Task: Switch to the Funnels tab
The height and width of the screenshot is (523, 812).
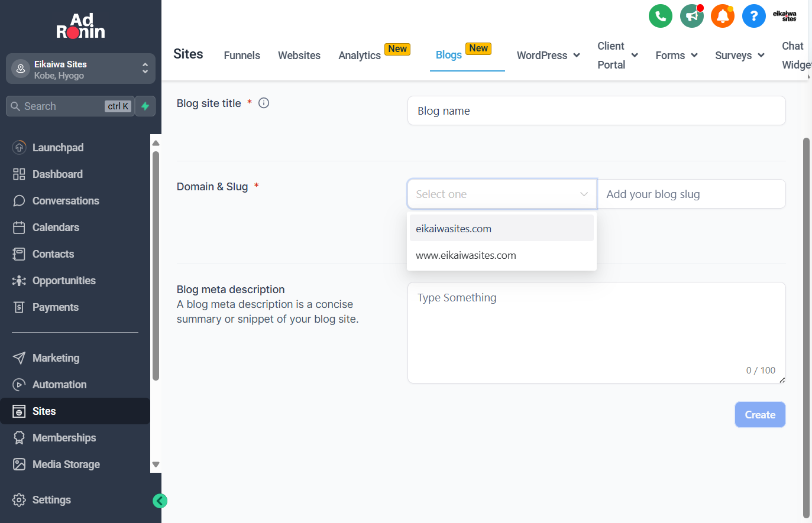Action: (242, 55)
